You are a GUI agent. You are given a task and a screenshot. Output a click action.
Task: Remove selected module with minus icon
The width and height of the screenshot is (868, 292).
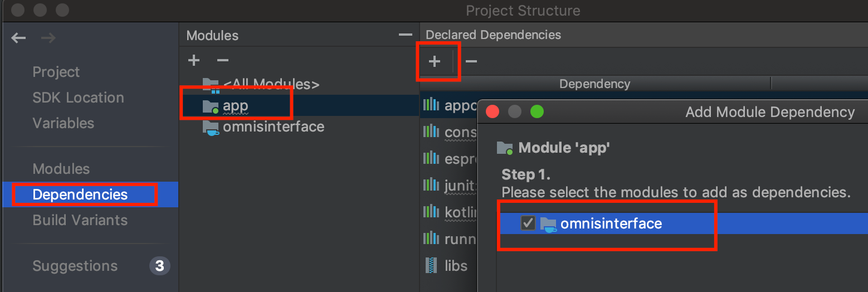pyautogui.click(x=222, y=60)
